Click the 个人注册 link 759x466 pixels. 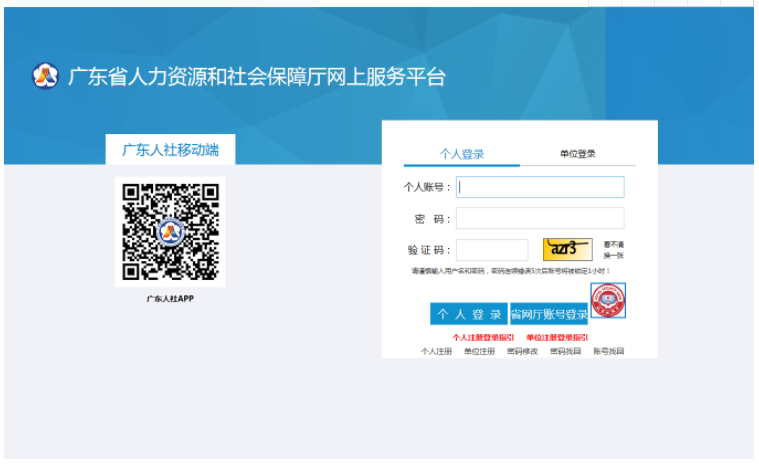(x=436, y=351)
